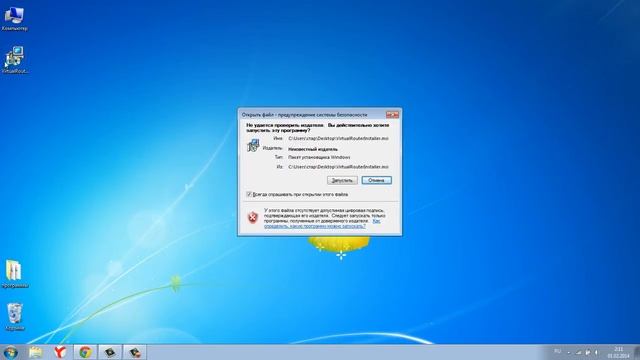Open the Windows Start menu

10,352
